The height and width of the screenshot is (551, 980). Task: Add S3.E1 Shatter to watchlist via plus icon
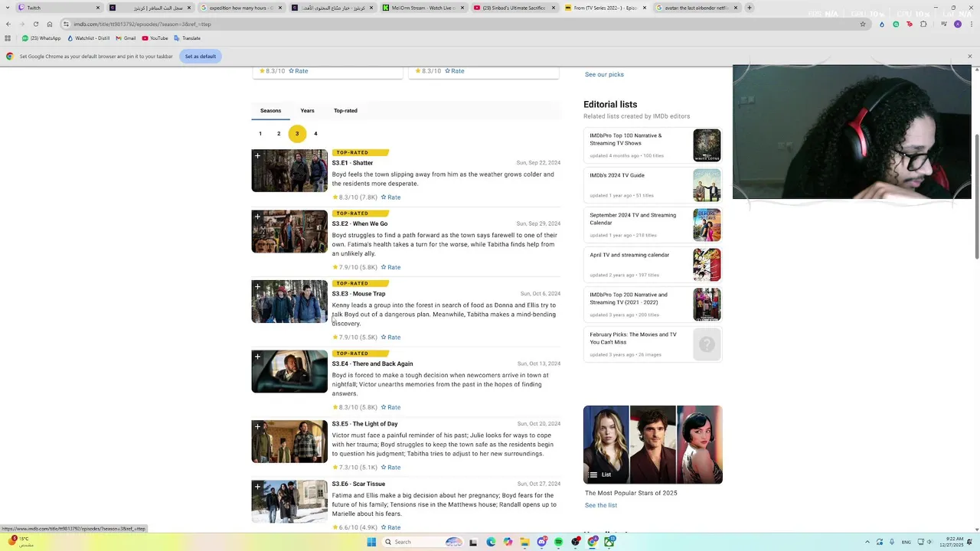coord(258,156)
